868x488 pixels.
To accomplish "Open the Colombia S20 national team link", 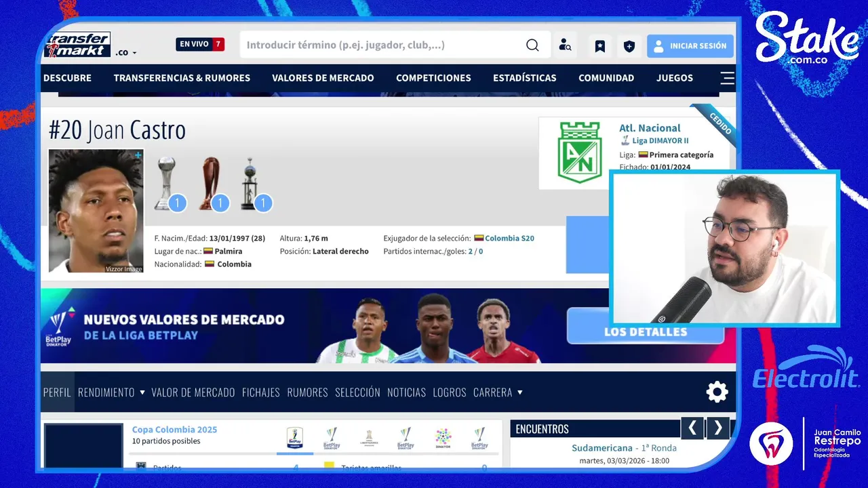I will coord(509,239).
